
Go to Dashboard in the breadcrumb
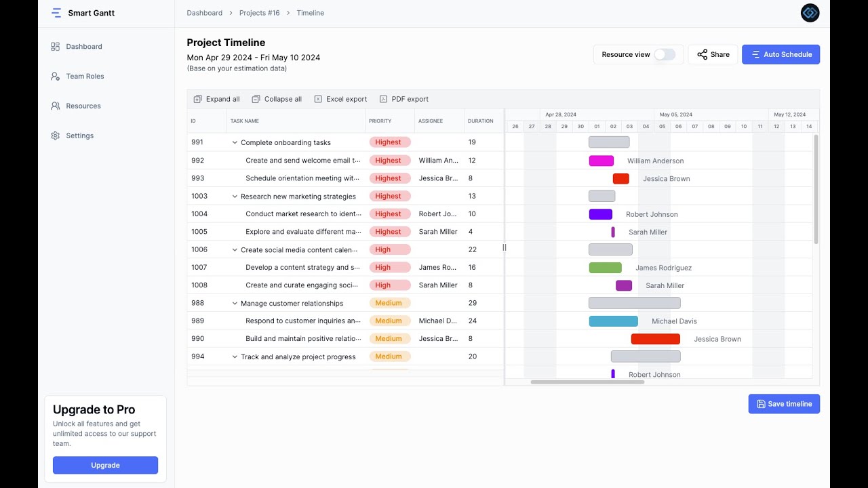click(x=205, y=13)
